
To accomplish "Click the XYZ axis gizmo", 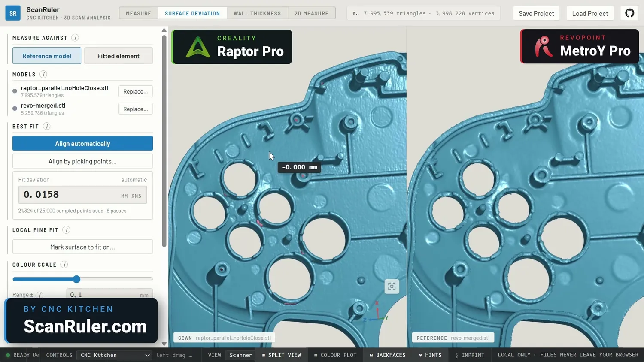I will [x=376, y=312].
